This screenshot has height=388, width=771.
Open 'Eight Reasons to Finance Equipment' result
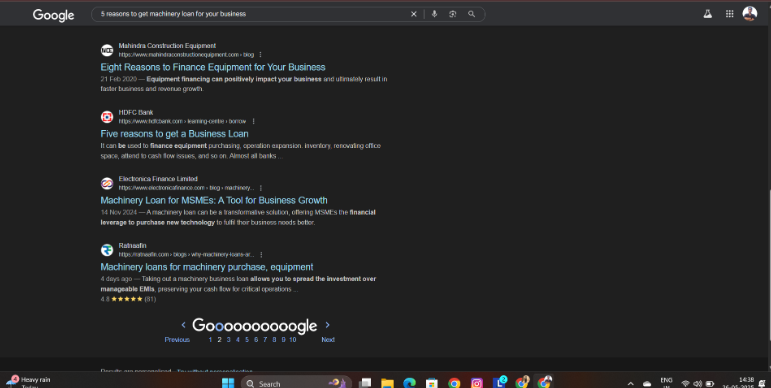point(213,67)
